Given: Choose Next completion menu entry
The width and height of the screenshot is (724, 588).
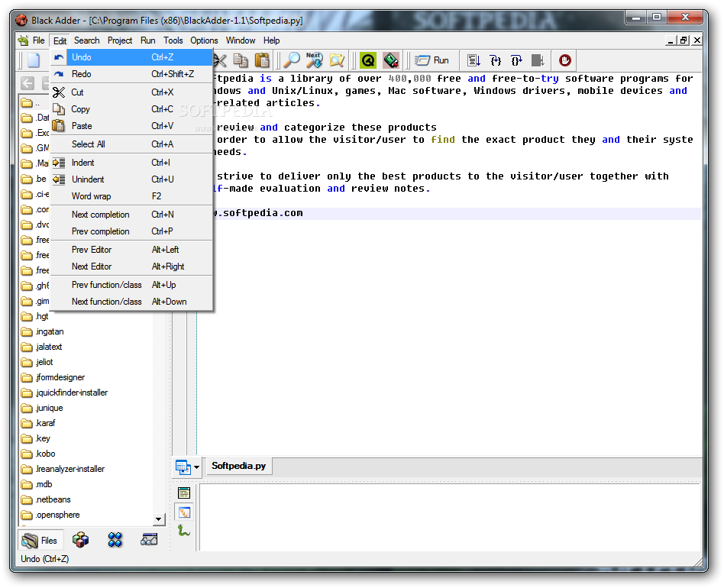Looking at the screenshot, I should [131, 215].
